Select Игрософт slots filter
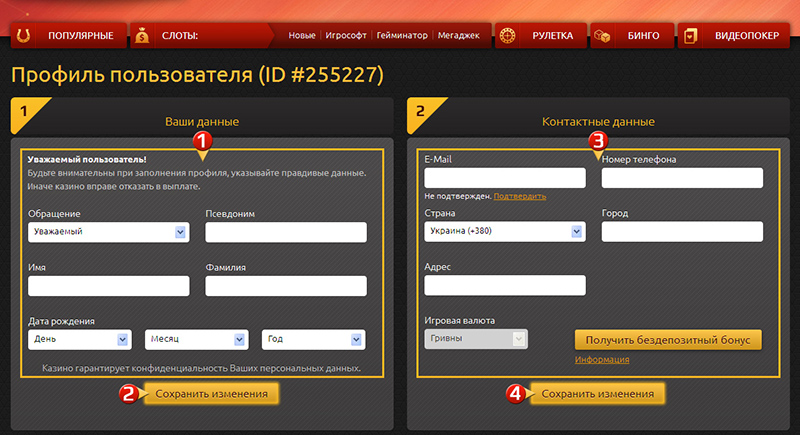 346,36
